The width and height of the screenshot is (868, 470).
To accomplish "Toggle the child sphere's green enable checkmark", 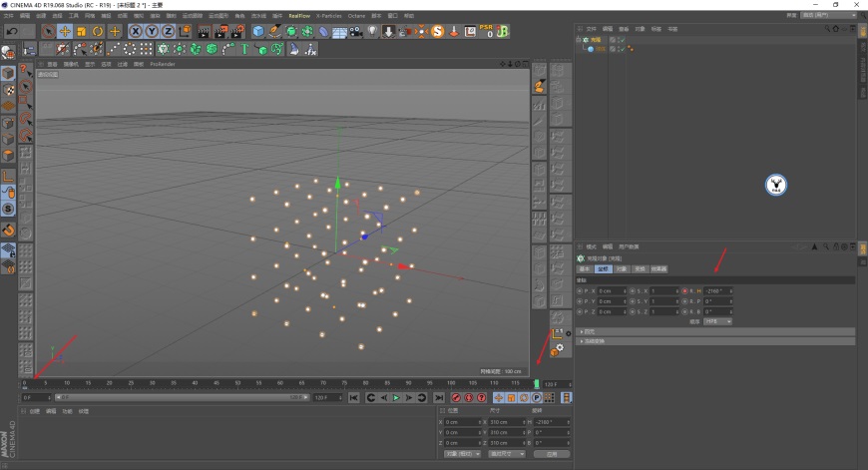I will (622, 49).
